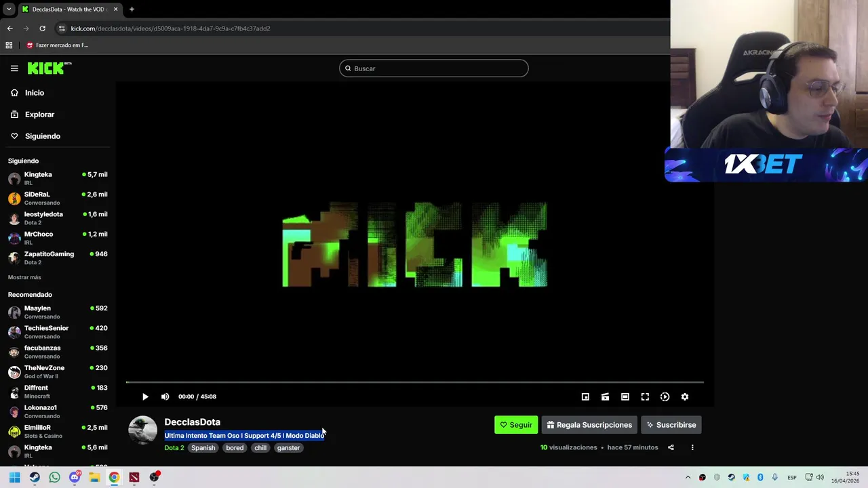Screen dimensions: 868x488
Task: Open video player settings gear
Action: click(x=685, y=396)
